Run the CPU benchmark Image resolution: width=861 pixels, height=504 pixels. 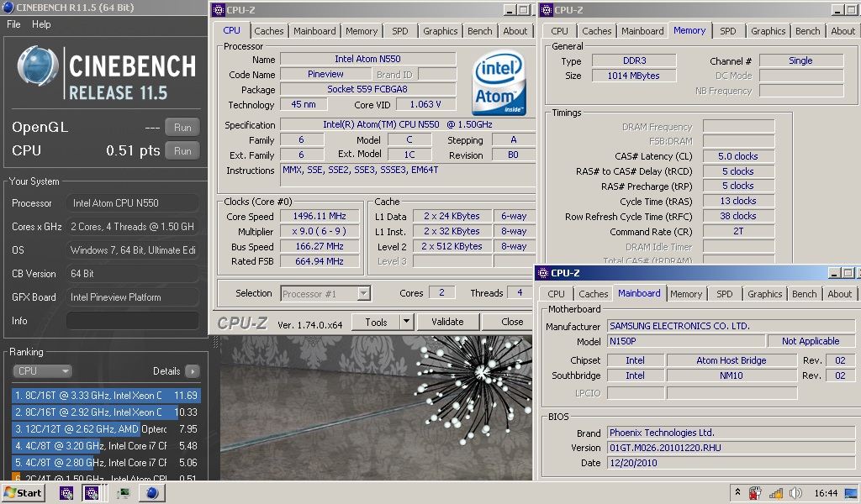point(182,151)
